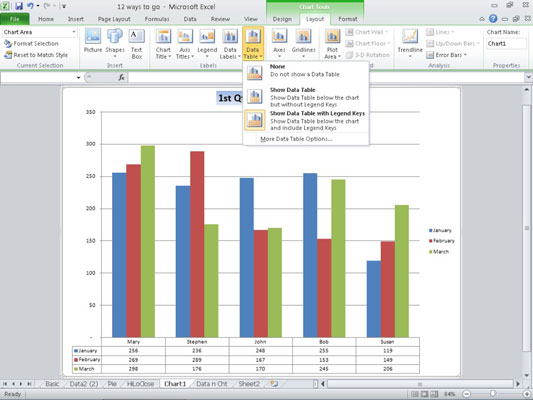Switch to the View tab
The width and height of the screenshot is (533, 400).
pyautogui.click(x=251, y=19)
